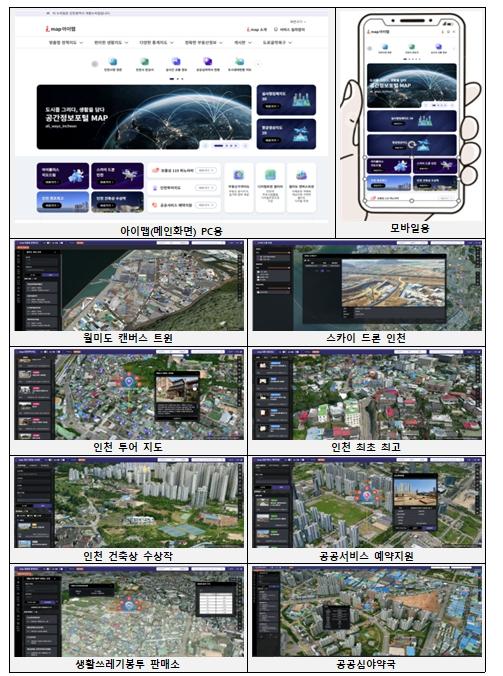Open the mobile card with city buildings illustration

[x=412, y=121]
